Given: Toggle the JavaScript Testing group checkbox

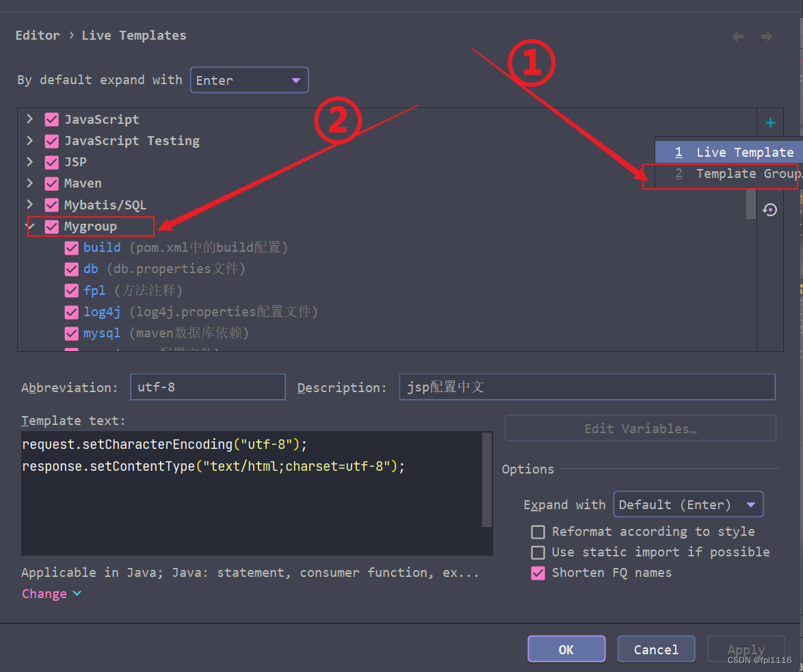Looking at the screenshot, I should tap(52, 141).
